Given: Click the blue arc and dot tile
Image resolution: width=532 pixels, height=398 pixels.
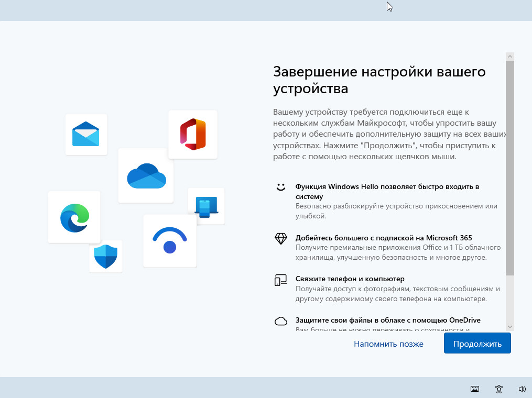Looking at the screenshot, I should click(170, 241).
